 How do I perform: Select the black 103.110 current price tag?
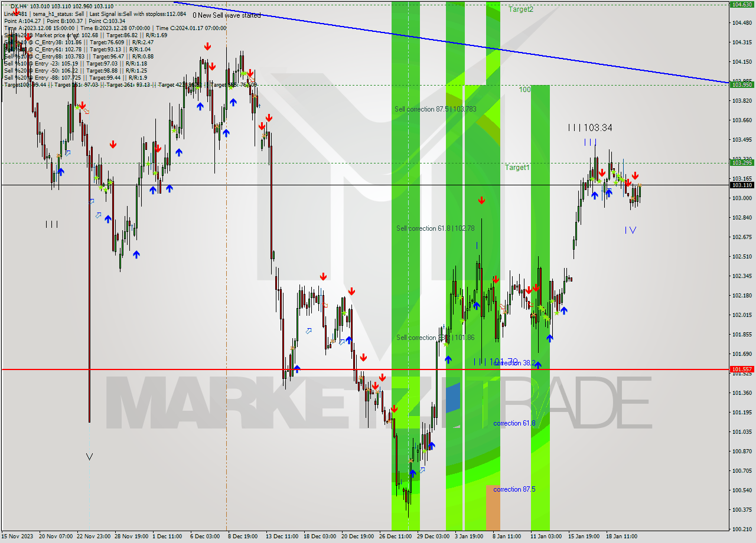pos(742,185)
